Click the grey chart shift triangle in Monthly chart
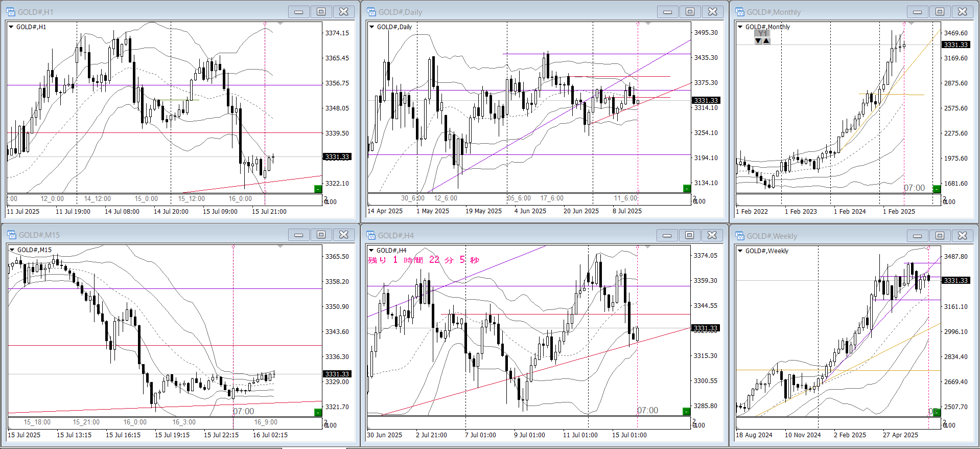The width and height of the screenshot is (980, 449). [911, 24]
